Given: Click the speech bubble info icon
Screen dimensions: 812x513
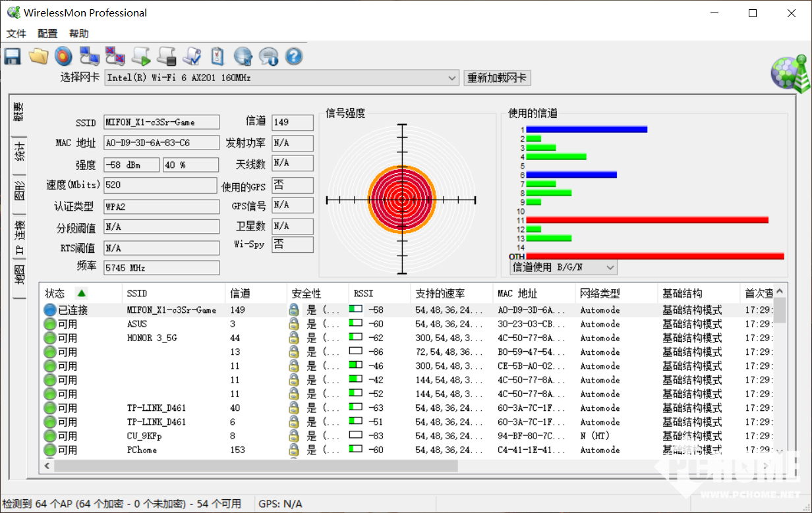Looking at the screenshot, I should [268, 57].
